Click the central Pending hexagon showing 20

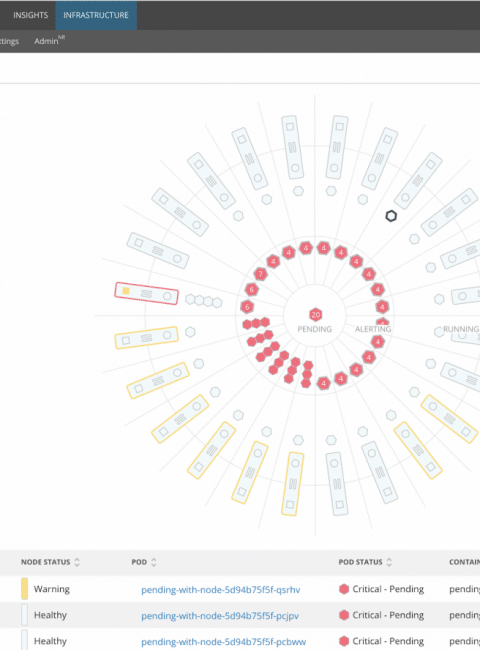pyautogui.click(x=315, y=315)
